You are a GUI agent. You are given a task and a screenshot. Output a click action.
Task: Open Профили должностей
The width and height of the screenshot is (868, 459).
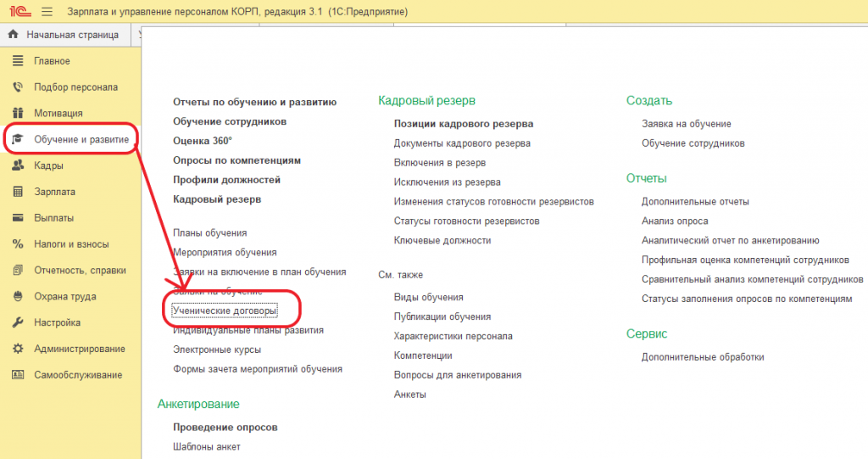click(226, 180)
